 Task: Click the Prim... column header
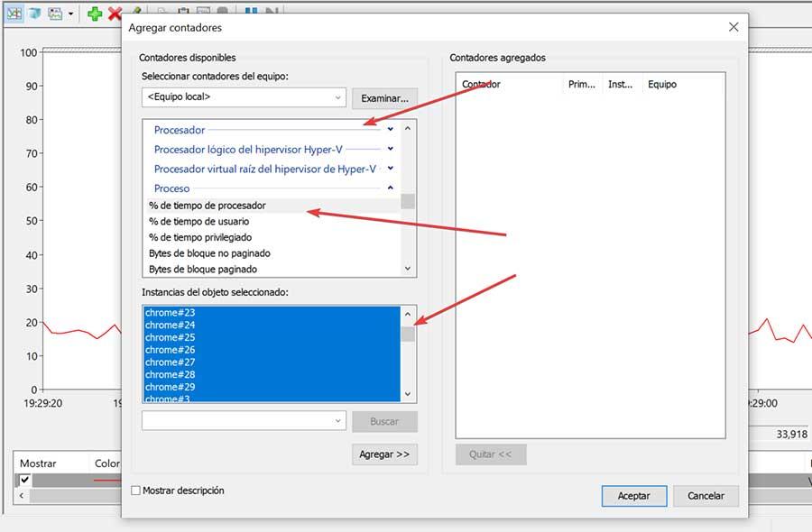[x=582, y=85]
